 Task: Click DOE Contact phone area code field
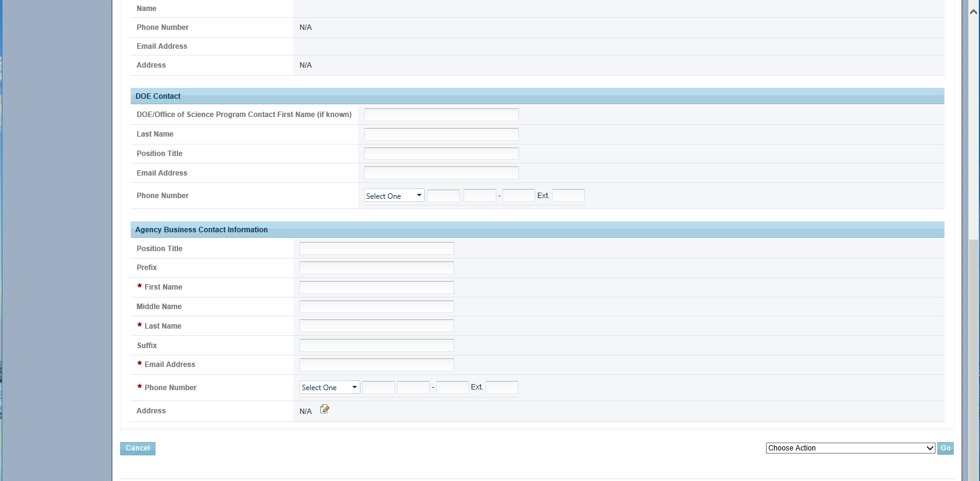443,196
